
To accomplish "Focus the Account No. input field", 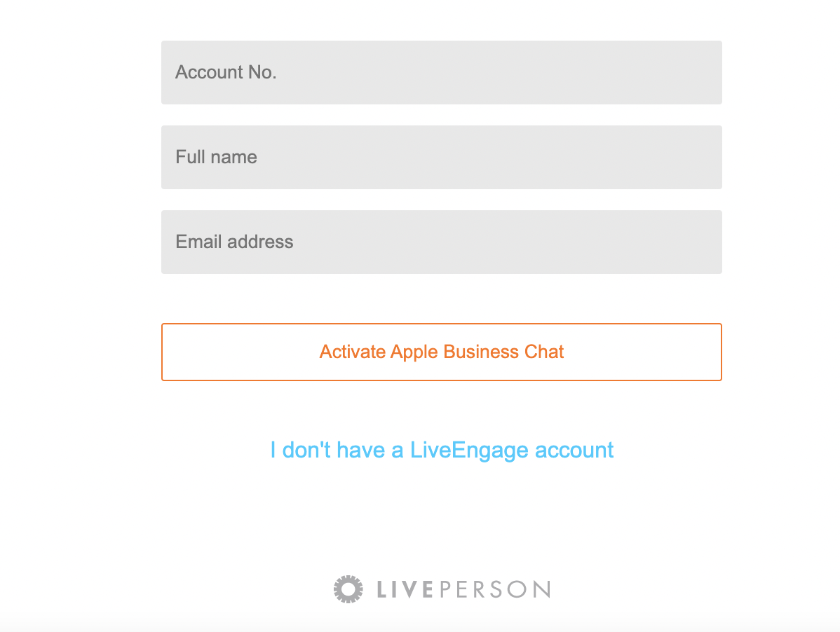I will point(442,72).
